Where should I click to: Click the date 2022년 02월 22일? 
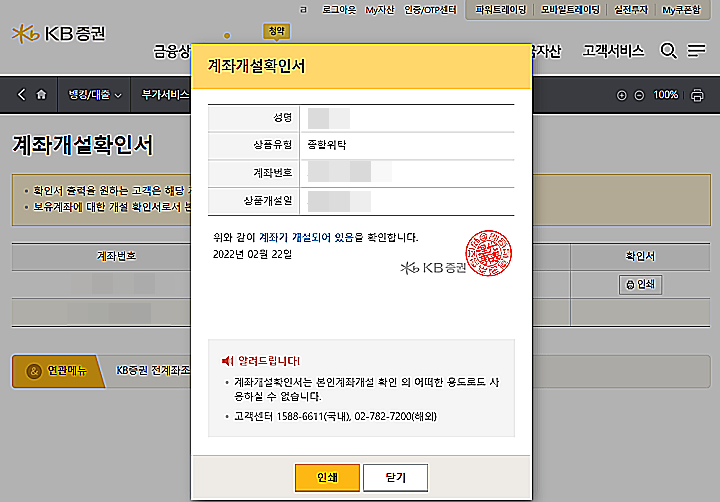252,254
